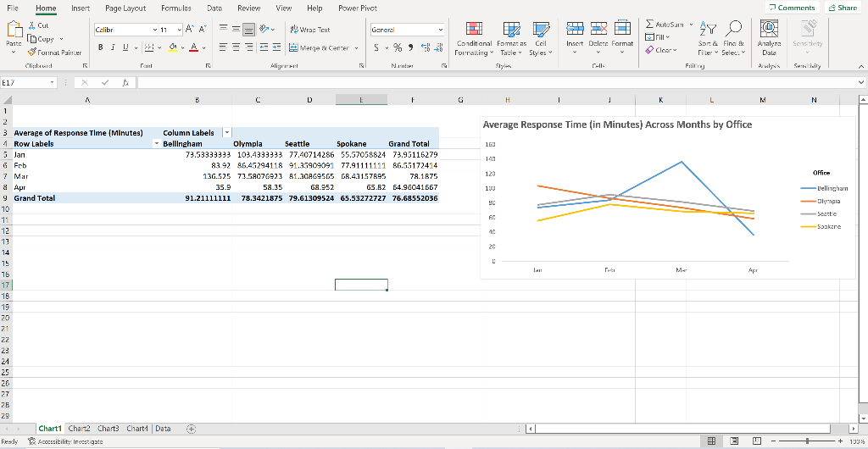Open Conditional Formatting menu
The height and width of the screenshot is (449, 868).
tap(473, 39)
